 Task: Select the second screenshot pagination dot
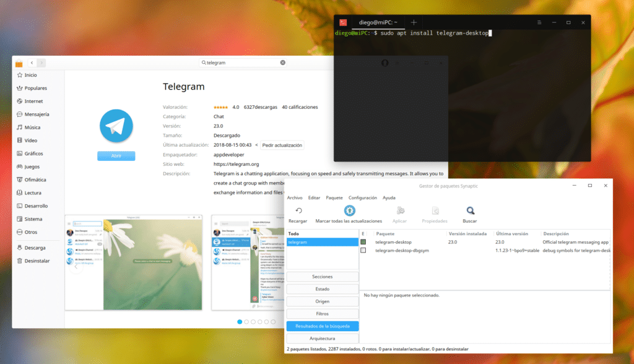[x=246, y=322]
